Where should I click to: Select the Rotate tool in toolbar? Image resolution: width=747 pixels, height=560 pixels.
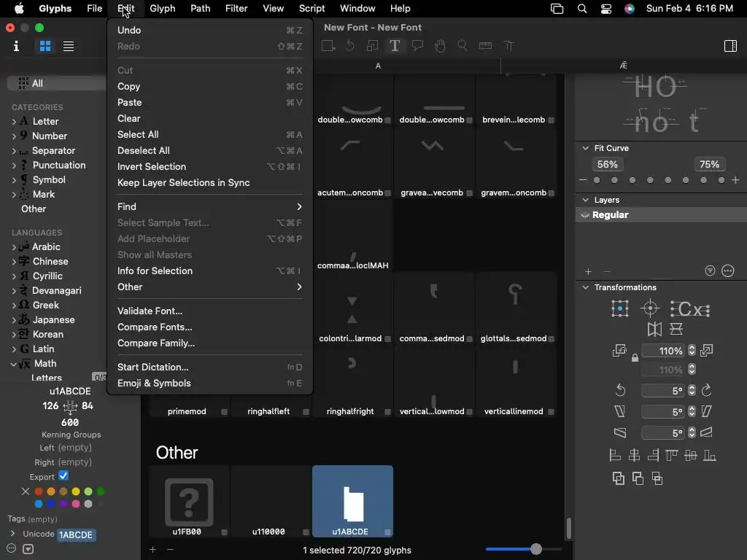[349, 46]
